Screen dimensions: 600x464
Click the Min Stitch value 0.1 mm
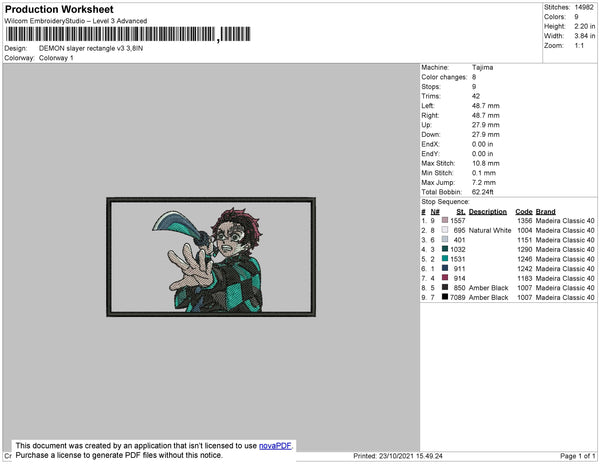pos(484,173)
